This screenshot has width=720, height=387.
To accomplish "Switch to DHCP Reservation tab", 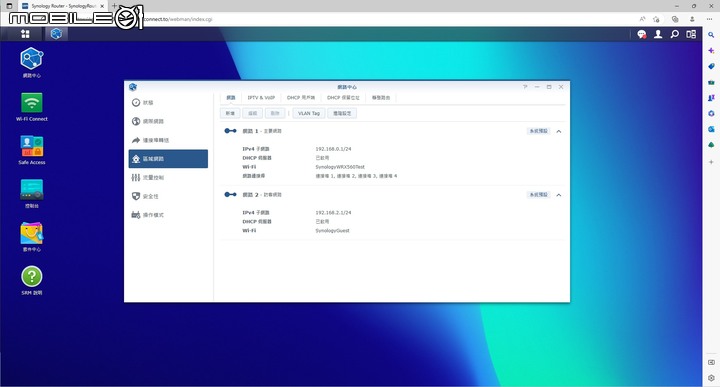I will [343, 98].
